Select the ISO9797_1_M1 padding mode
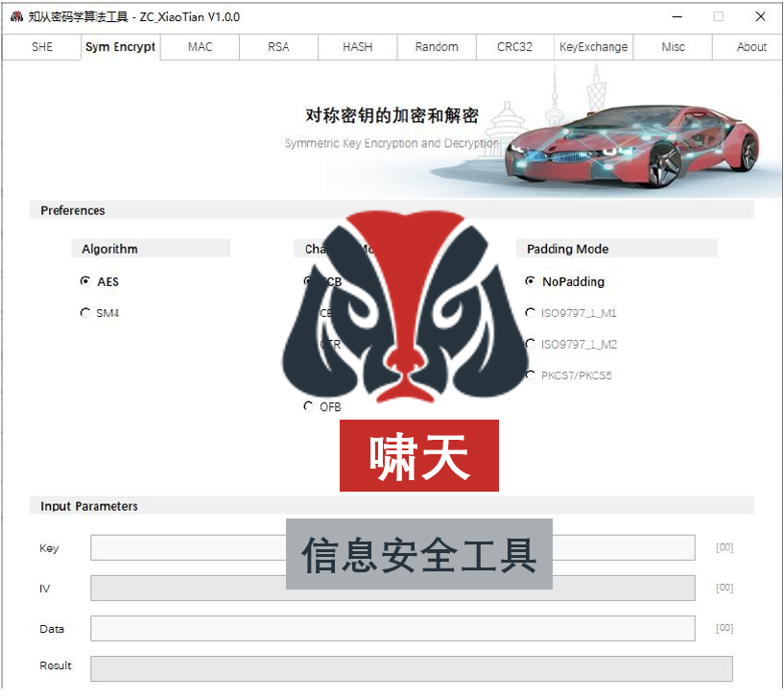Image resolution: width=784 pixels, height=700 pixels. [529, 312]
